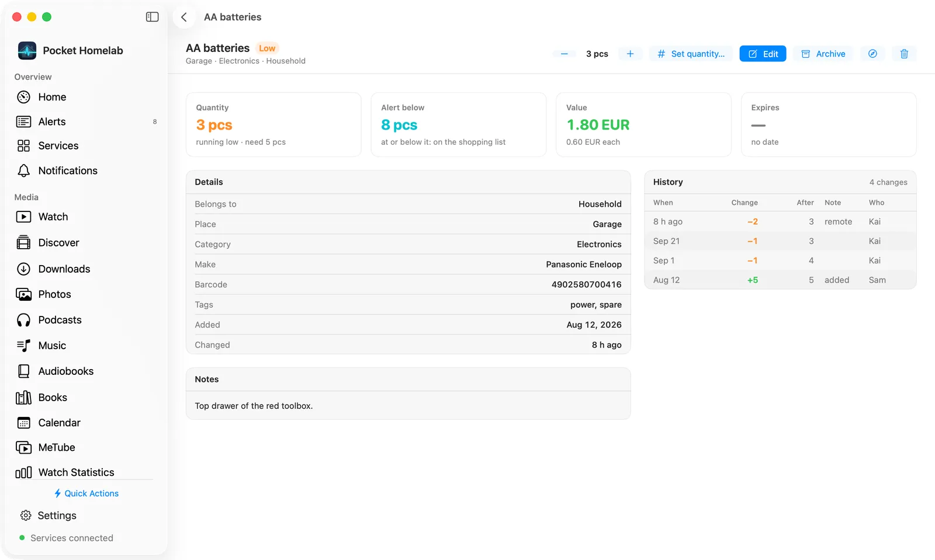This screenshot has height=560, width=935.
Task: Open the Discover page
Action: coord(85,243)
